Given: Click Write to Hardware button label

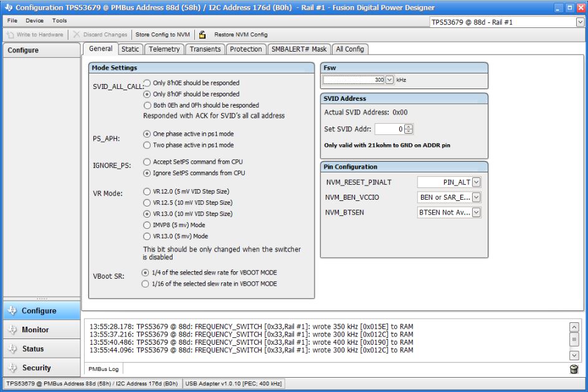Looking at the screenshot, I should pyautogui.click(x=40, y=34).
